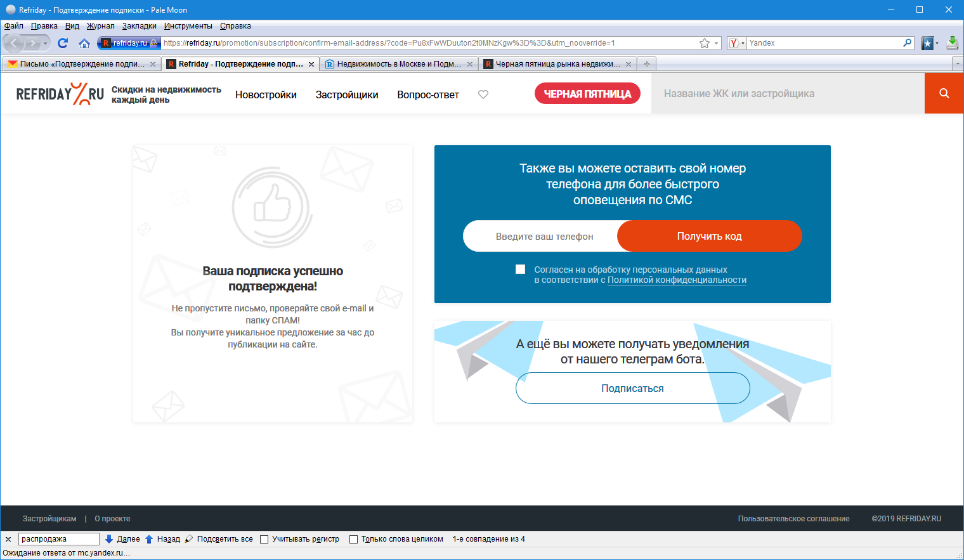Open О проекте footer link
This screenshot has width=964, height=560.
pos(112,519)
